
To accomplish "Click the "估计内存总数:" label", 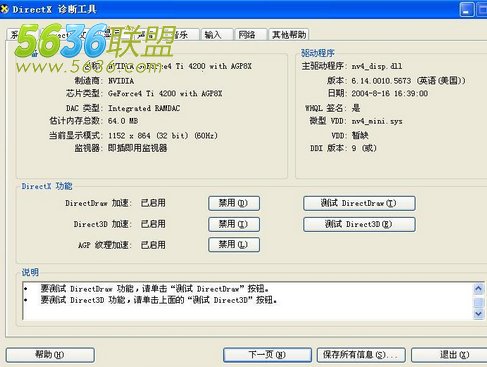I will tap(75, 121).
